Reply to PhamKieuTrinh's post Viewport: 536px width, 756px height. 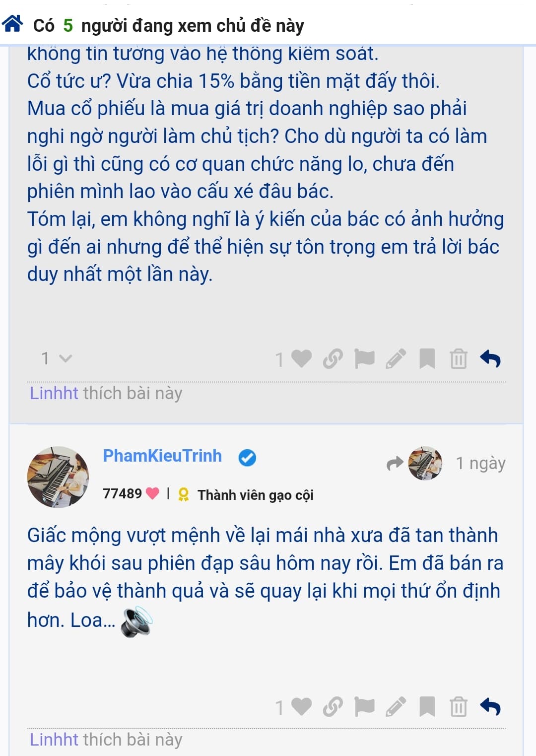(490, 706)
